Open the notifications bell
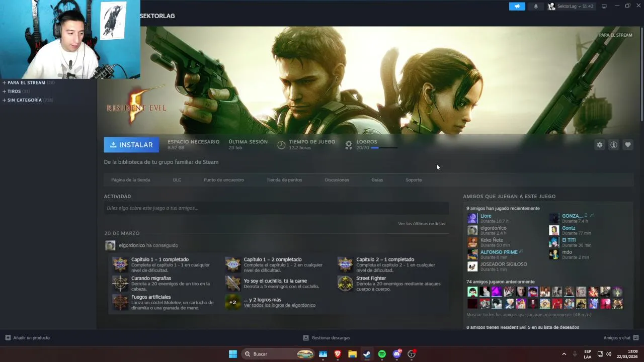This screenshot has width=644, height=362. click(536, 7)
